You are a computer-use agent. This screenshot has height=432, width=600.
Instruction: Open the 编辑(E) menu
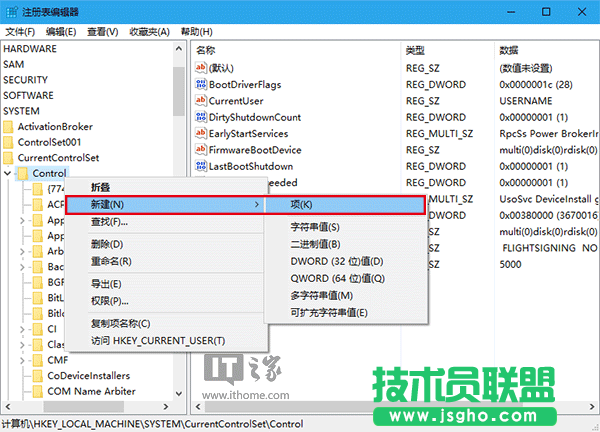pyautogui.click(x=61, y=32)
